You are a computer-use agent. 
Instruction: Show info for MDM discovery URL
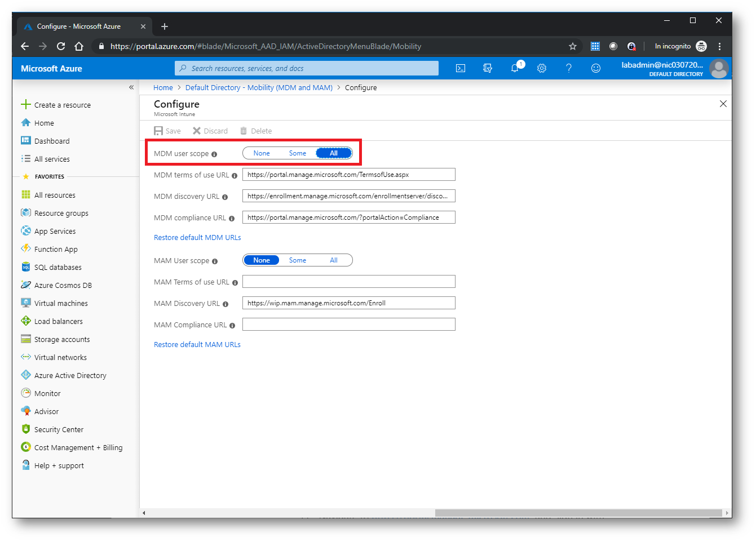225,197
